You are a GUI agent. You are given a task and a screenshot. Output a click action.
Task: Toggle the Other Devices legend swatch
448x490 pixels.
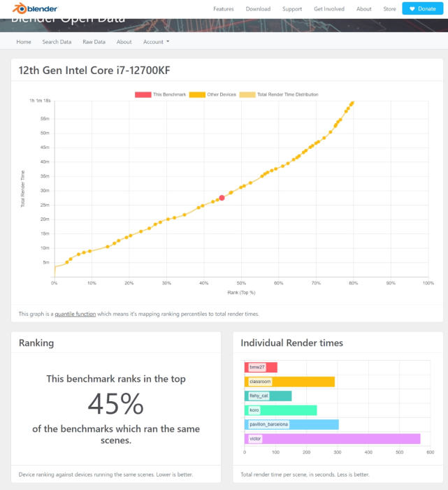197,94
